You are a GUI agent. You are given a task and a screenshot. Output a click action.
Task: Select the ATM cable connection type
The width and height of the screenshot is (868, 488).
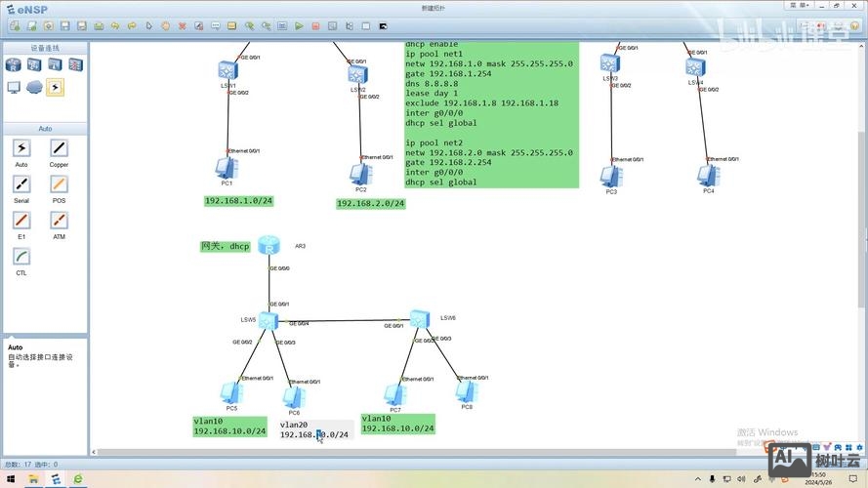[x=60, y=221]
